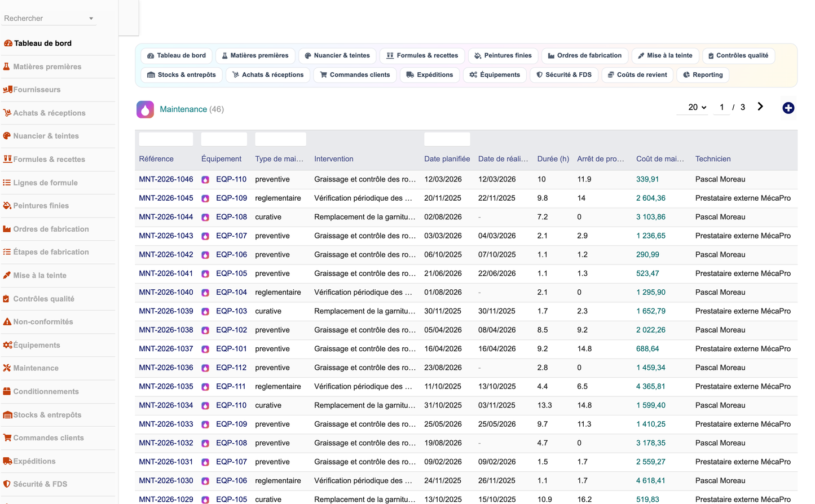Open the Stocks & entrepôts top tab
Screen dimensions: 815x504
(182, 75)
